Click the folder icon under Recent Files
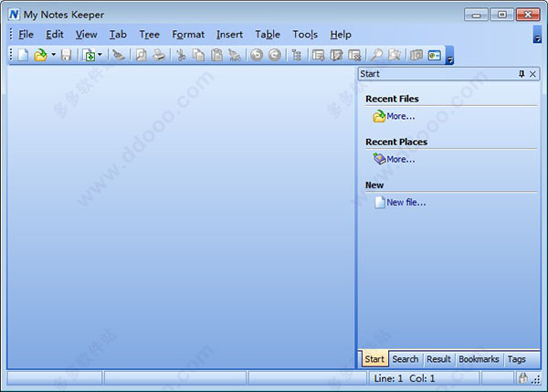 [x=379, y=116]
